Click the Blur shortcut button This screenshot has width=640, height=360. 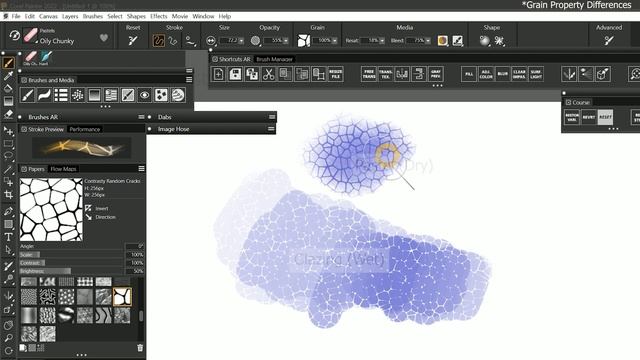point(502,74)
